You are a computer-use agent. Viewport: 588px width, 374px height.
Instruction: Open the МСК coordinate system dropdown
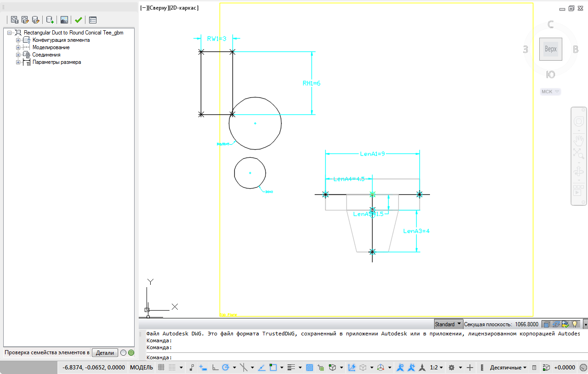551,91
